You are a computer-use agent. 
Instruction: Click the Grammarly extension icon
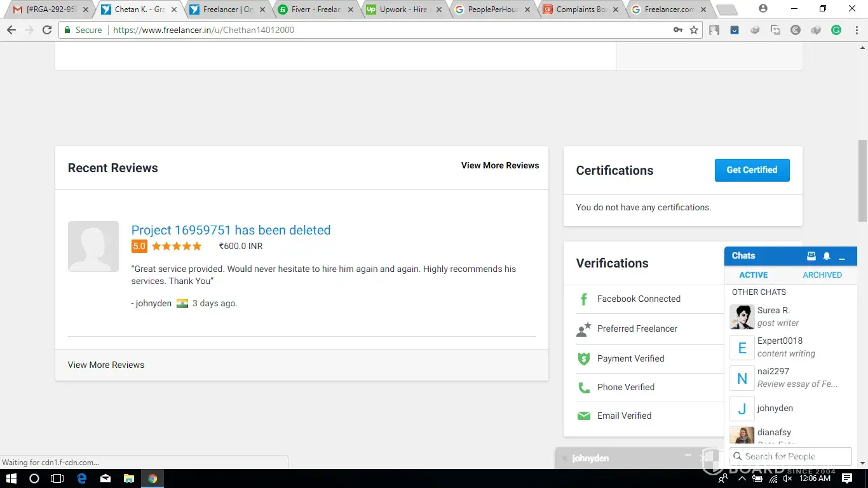(836, 30)
